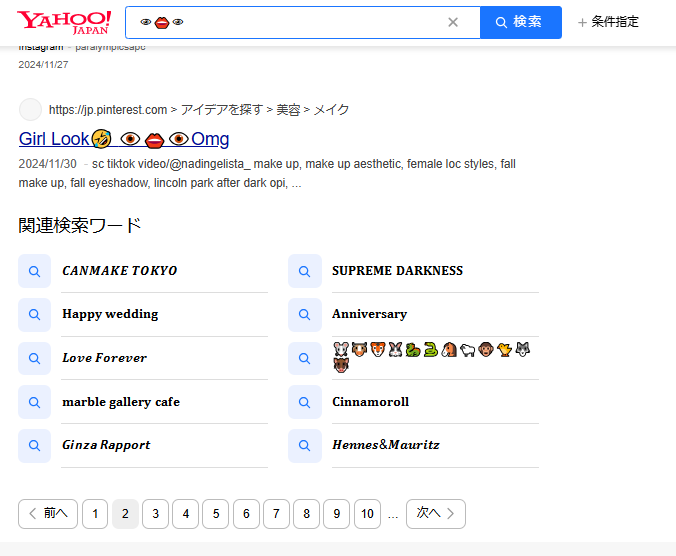676x556 pixels.
Task: Search the related word CANMAKE TOKYO
Action: 120,271
